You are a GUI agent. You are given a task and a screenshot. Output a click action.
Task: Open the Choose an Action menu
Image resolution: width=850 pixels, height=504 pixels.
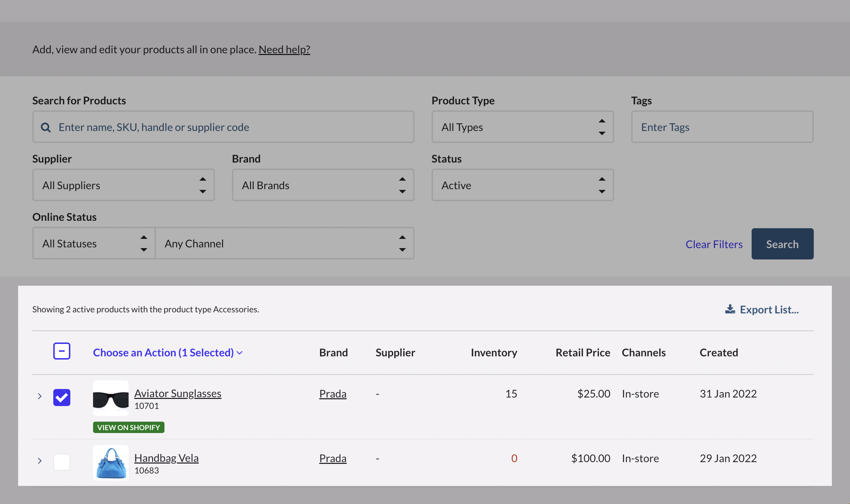pos(168,352)
